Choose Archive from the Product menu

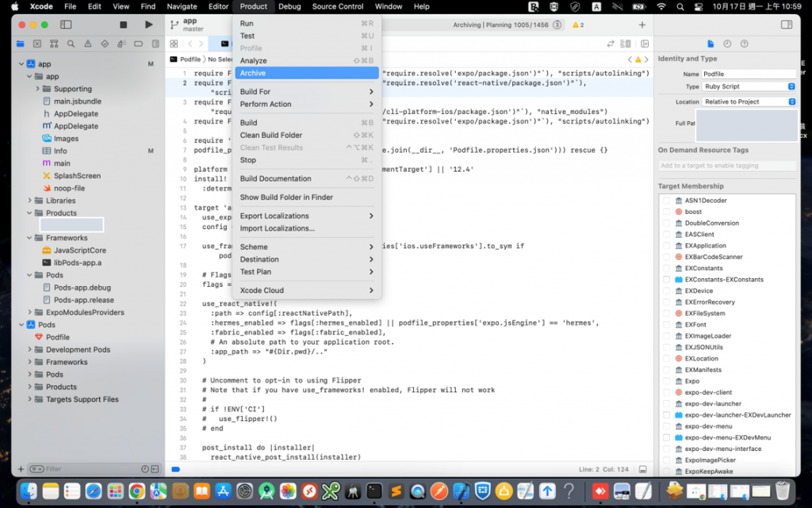point(307,73)
